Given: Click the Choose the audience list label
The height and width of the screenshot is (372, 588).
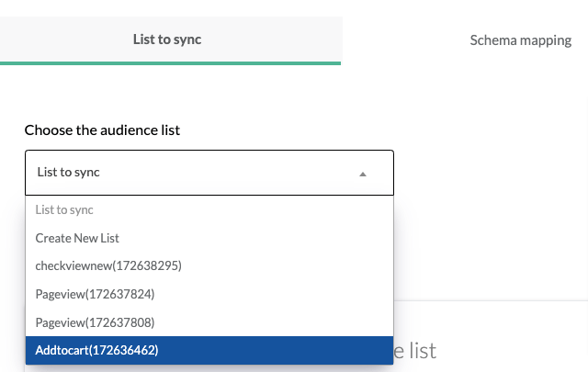Looking at the screenshot, I should pyautogui.click(x=102, y=130).
